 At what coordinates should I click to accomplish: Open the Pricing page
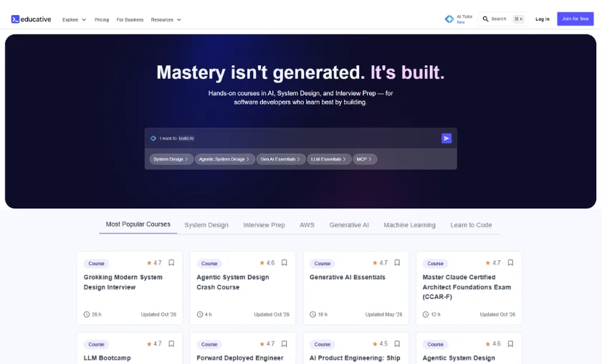[102, 19]
